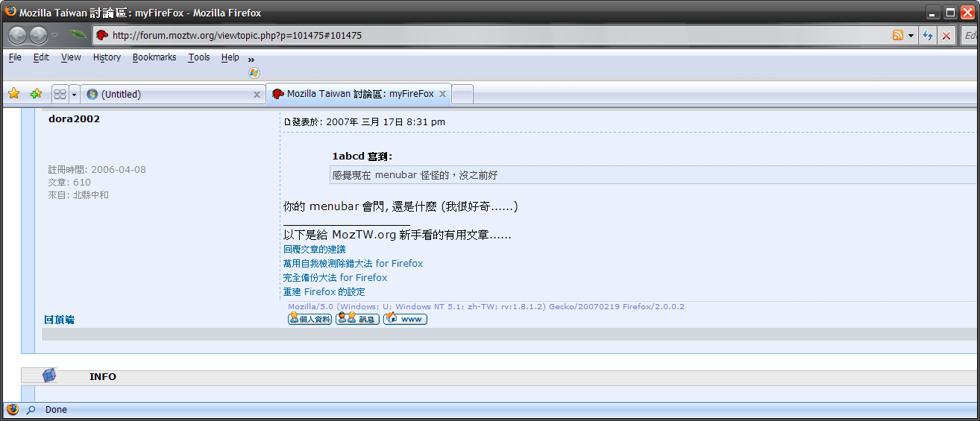980x421 pixels.
Task: Go forward with the Forward arrow button
Action: [38, 35]
